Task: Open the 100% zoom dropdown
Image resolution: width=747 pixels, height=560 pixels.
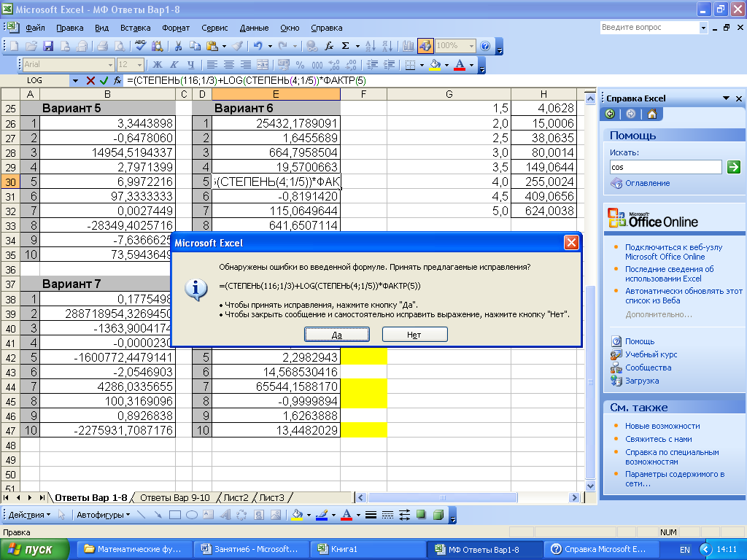Action: point(472,46)
